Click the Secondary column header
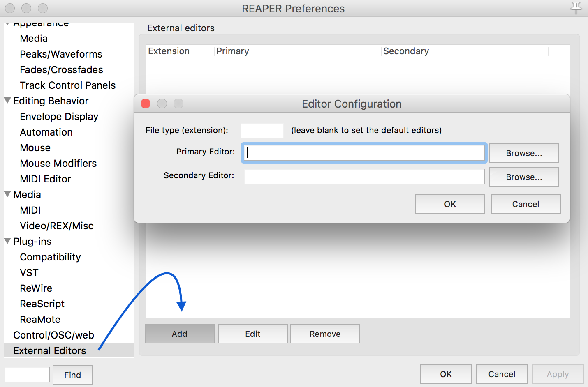588x387 pixels. 465,51
